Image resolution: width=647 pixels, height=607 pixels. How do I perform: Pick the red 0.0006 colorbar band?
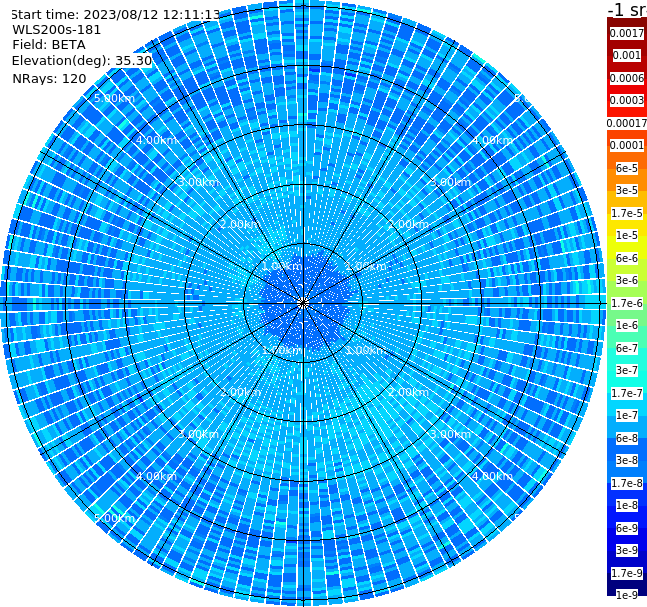627,78
